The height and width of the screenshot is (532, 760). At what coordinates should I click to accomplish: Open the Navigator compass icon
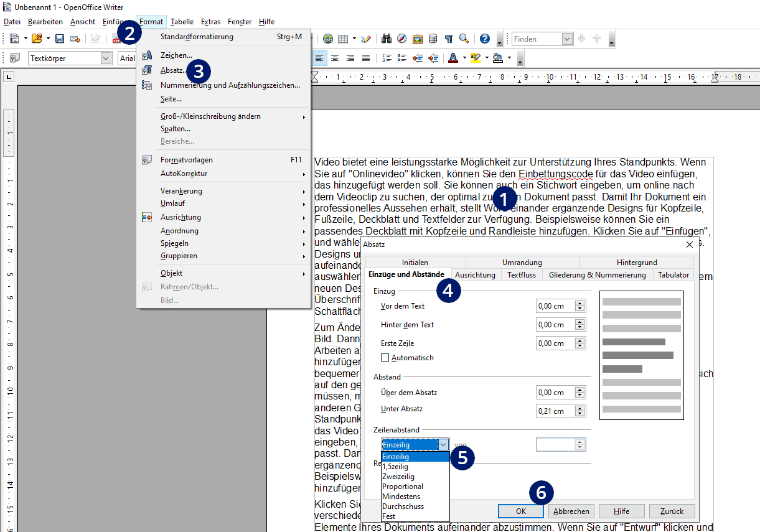402,39
